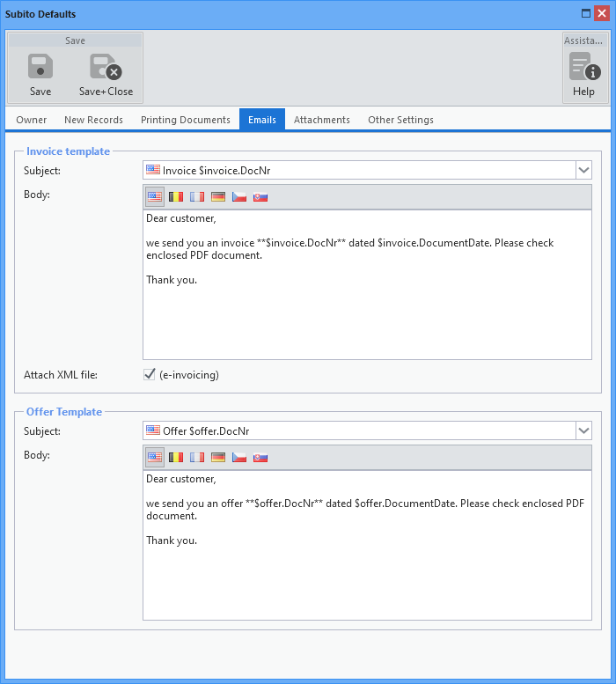The width and height of the screenshot is (616, 684).
Task: Select Czech flag in Invoice body languages
Action: tap(238, 196)
